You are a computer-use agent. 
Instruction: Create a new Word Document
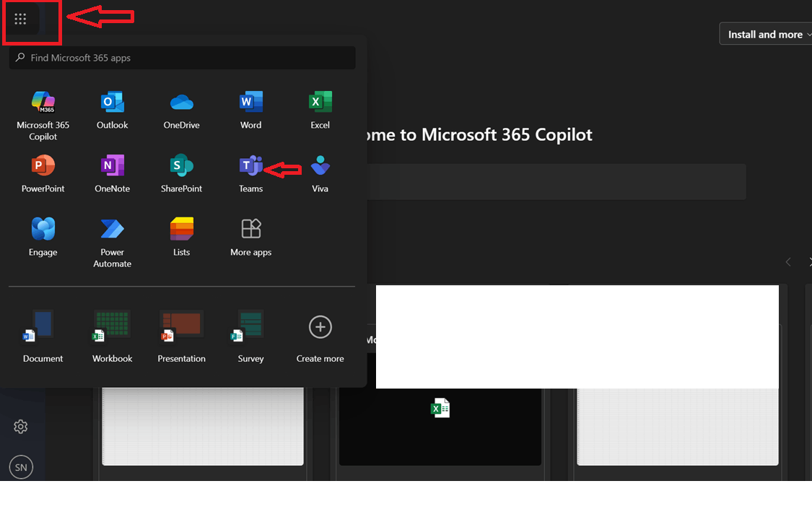(x=43, y=337)
